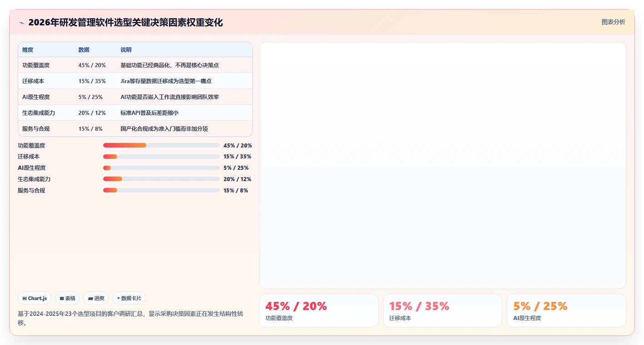The image size is (644, 345).
Task: Click description 基础功能已经商品化，不再是核心决策点
Action: [x=170, y=65]
